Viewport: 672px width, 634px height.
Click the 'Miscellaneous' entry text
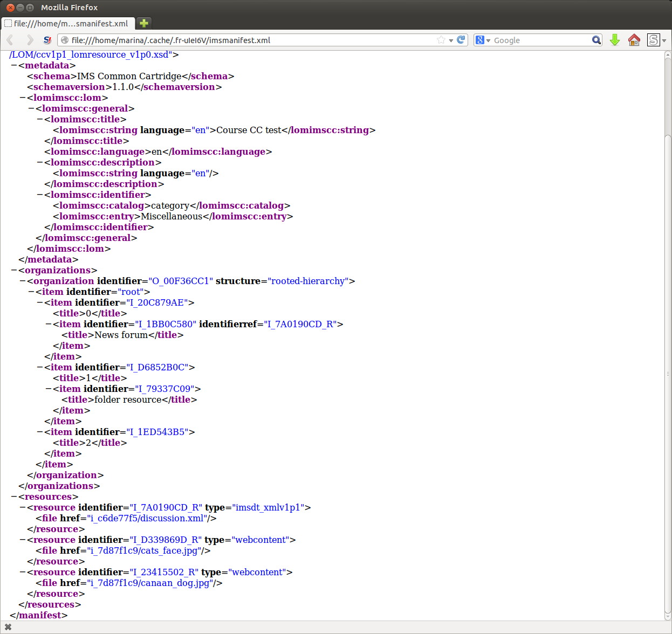(x=172, y=216)
